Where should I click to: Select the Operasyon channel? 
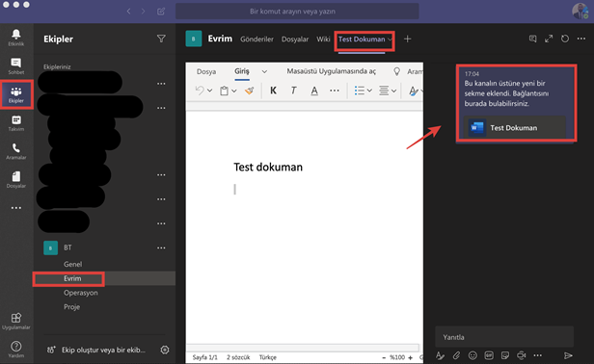[81, 293]
